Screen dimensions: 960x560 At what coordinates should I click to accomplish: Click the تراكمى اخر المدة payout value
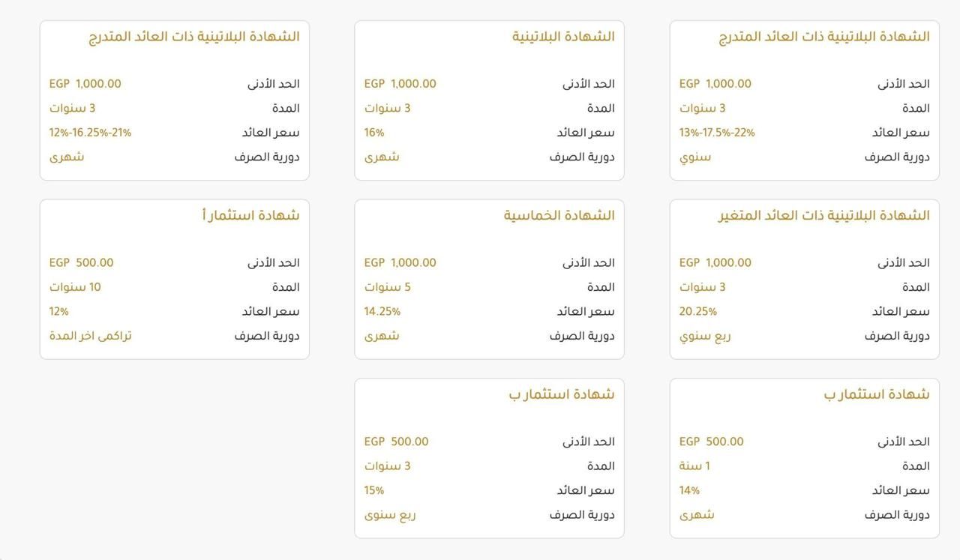91,335
